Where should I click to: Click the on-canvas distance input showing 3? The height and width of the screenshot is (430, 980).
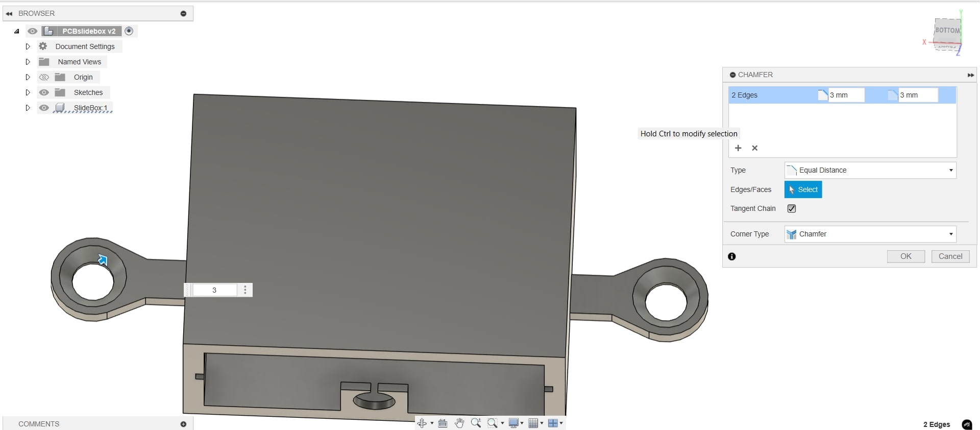[x=214, y=290]
